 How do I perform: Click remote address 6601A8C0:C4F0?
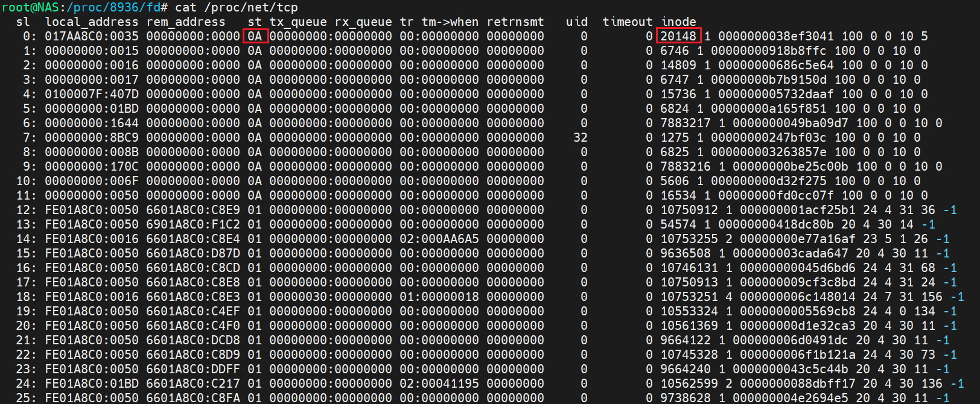193,326
